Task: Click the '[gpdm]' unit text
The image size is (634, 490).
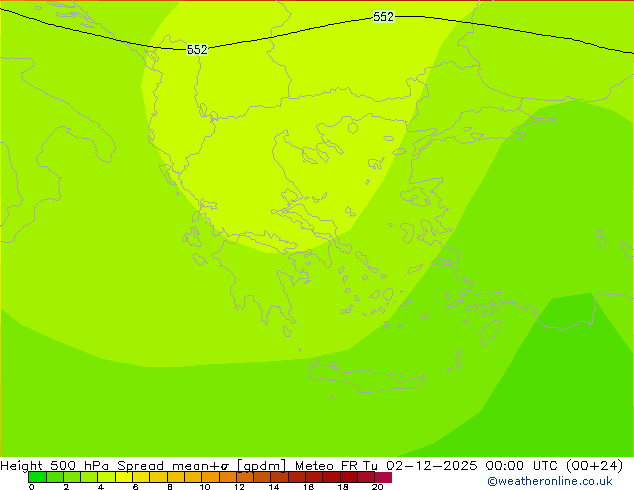Action: pos(261,466)
